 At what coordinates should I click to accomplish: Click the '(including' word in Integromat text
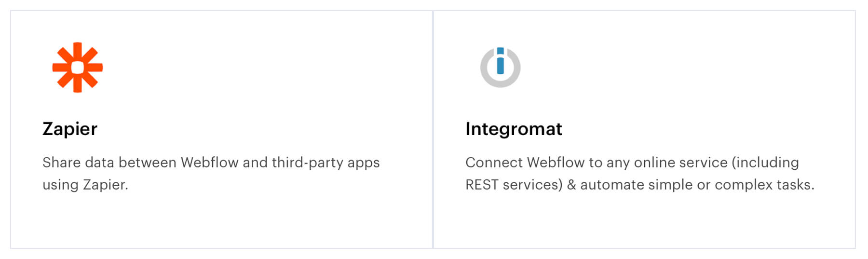(x=765, y=163)
